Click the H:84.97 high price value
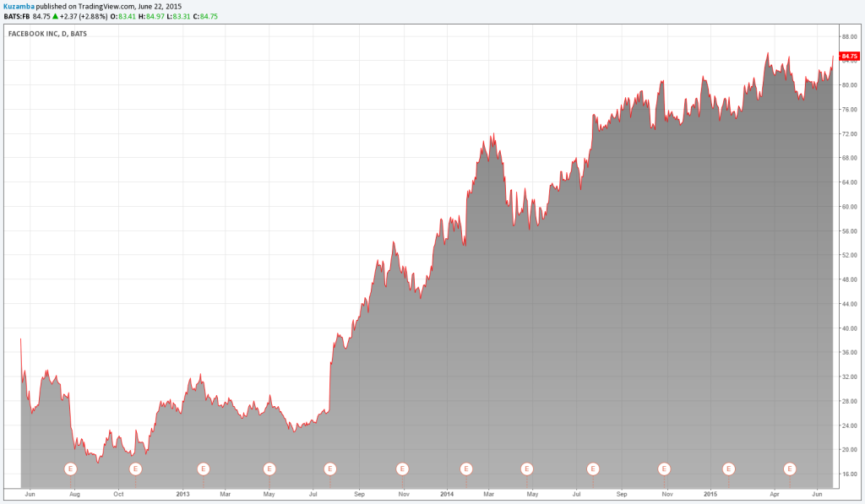 (152, 17)
